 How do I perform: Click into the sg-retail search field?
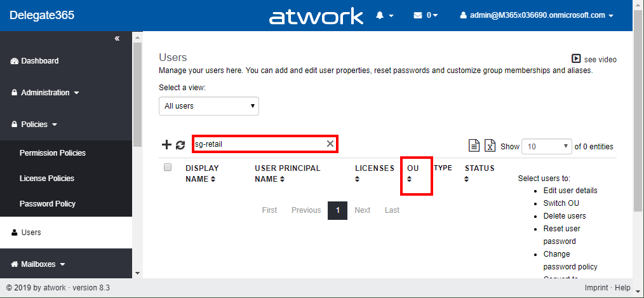[259, 144]
